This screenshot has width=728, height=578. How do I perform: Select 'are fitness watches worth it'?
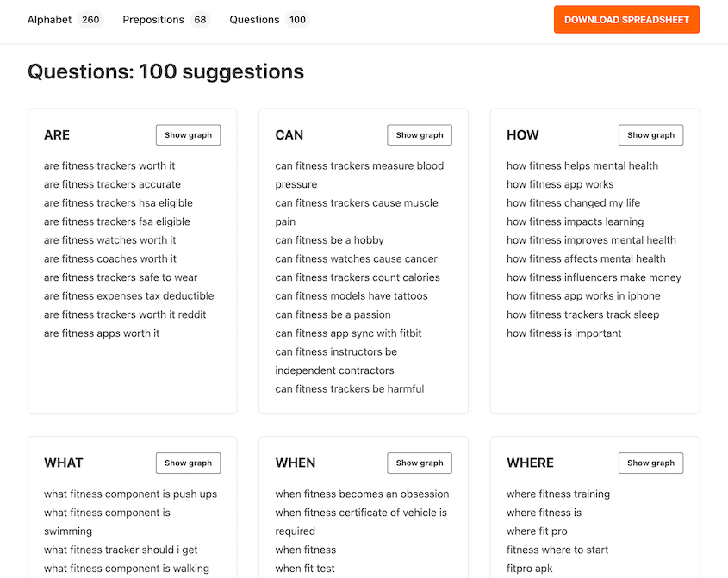click(x=110, y=240)
